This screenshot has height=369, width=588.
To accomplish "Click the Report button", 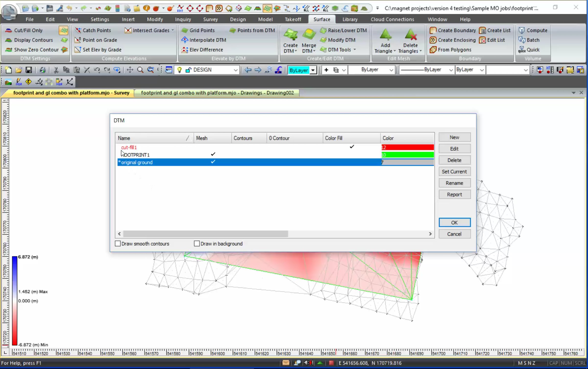I will tap(454, 194).
